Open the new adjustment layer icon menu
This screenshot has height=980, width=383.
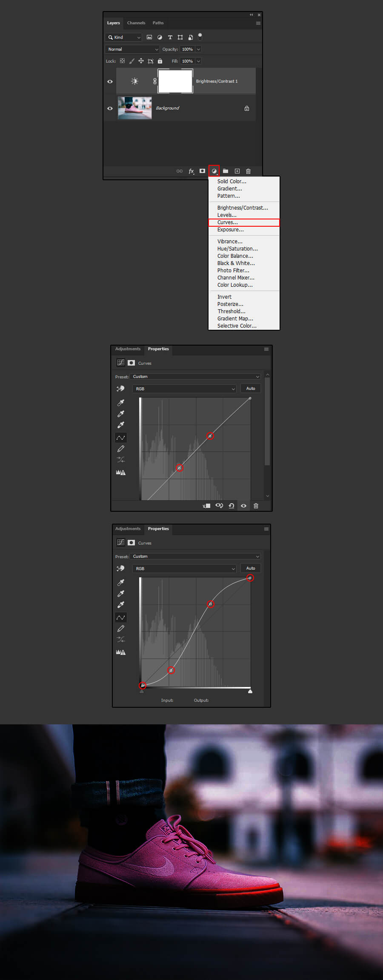click(214, 171)
